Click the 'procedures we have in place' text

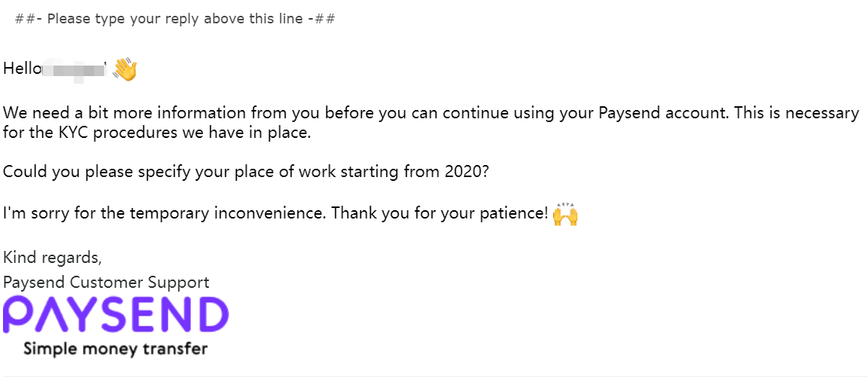(x=202, y=133)
